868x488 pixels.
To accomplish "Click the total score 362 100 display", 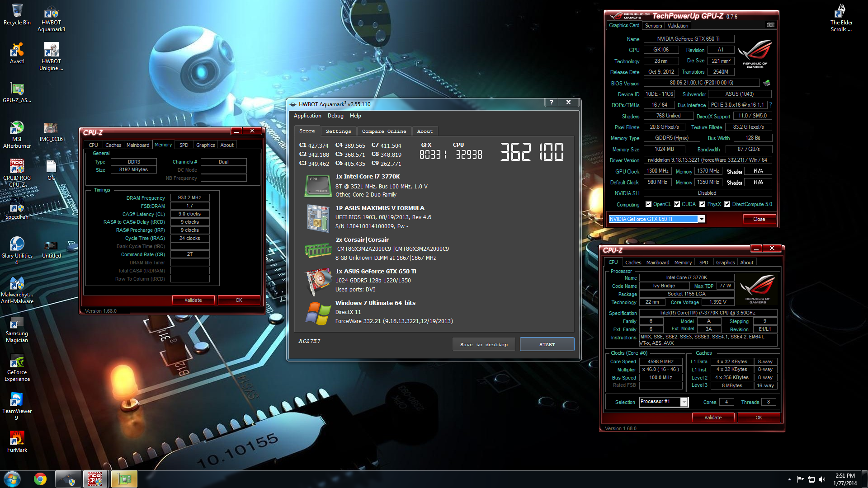I will (532, 152).
